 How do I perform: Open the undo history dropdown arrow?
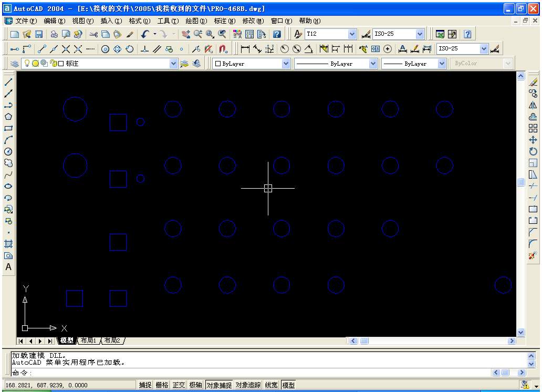coord(155,34)
